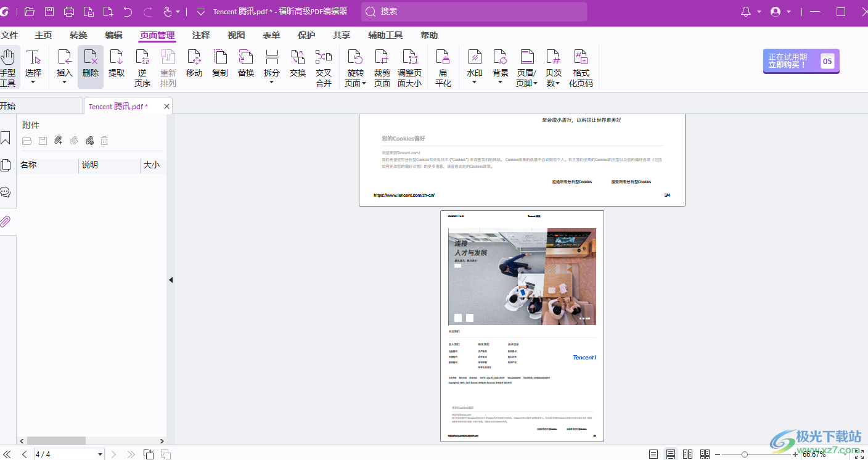The width and height of the screenshot is (868, 460).
Task: Expand the quick-access toolbar customize arrow
Action: (x=200, y=12)
